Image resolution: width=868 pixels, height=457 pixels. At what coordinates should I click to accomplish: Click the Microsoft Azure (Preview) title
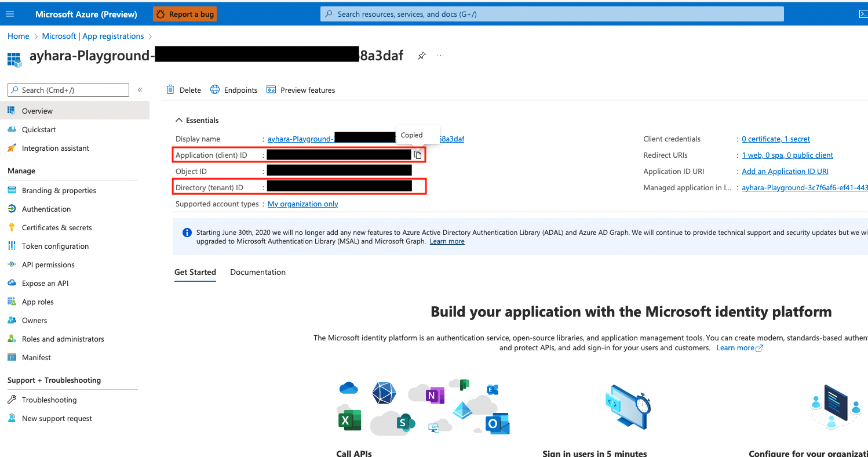[x=86, y=14]
